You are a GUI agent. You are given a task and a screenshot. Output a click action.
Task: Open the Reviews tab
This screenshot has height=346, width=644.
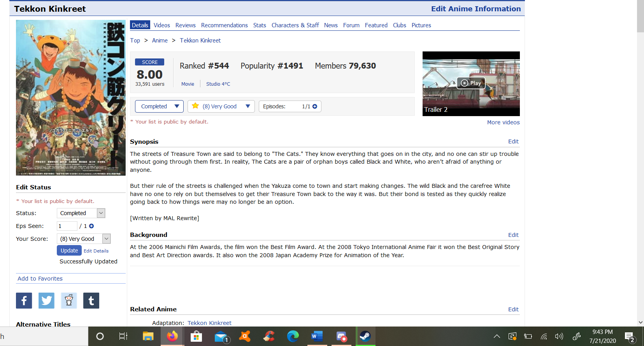pos(186,25)
